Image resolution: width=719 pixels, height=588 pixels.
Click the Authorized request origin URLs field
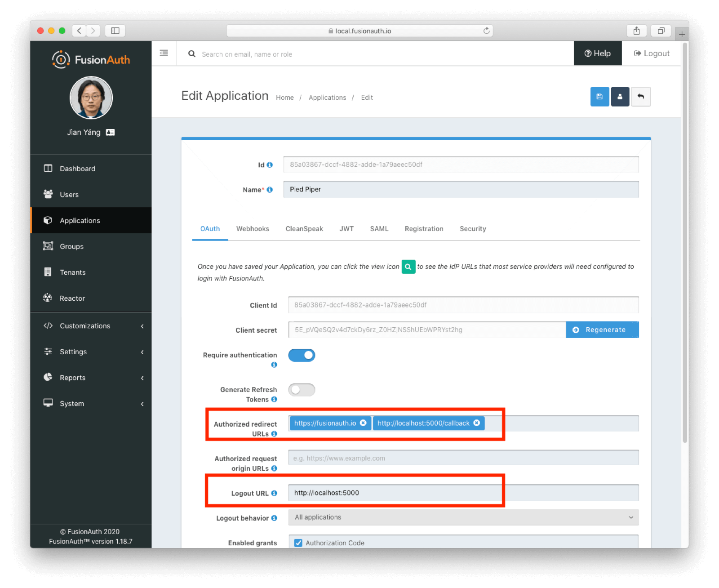(x=463, y=458)
